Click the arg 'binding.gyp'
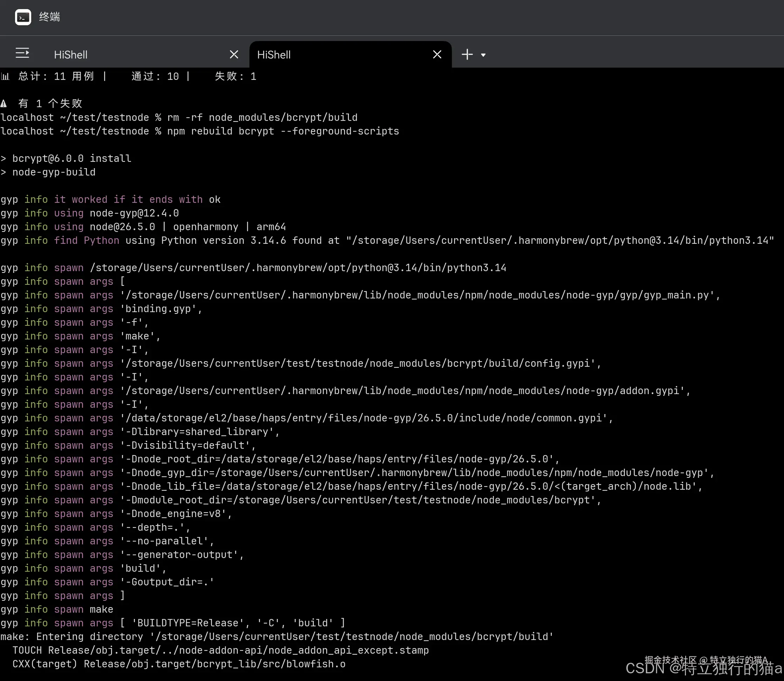This screenshot has height=681, width=784. [161, 309]
